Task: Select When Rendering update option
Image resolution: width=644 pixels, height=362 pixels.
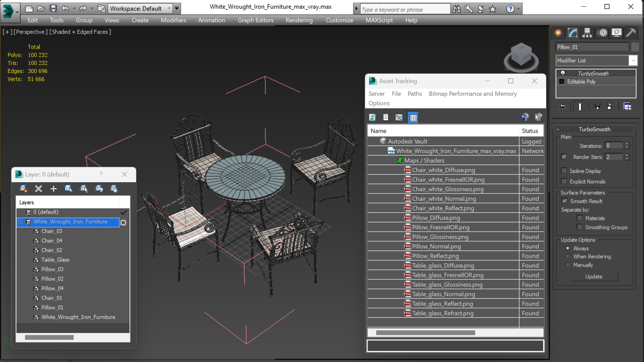Action: click(x=568, y=256)
